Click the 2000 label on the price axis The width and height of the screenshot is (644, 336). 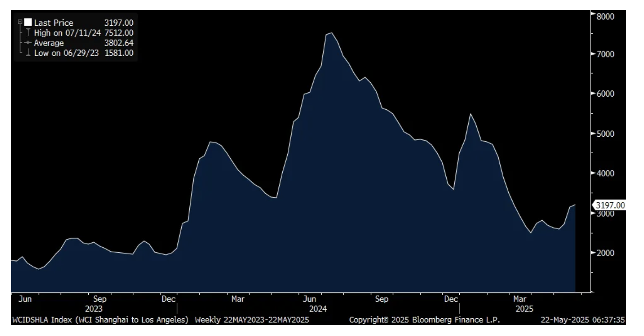tap(605, 253)
